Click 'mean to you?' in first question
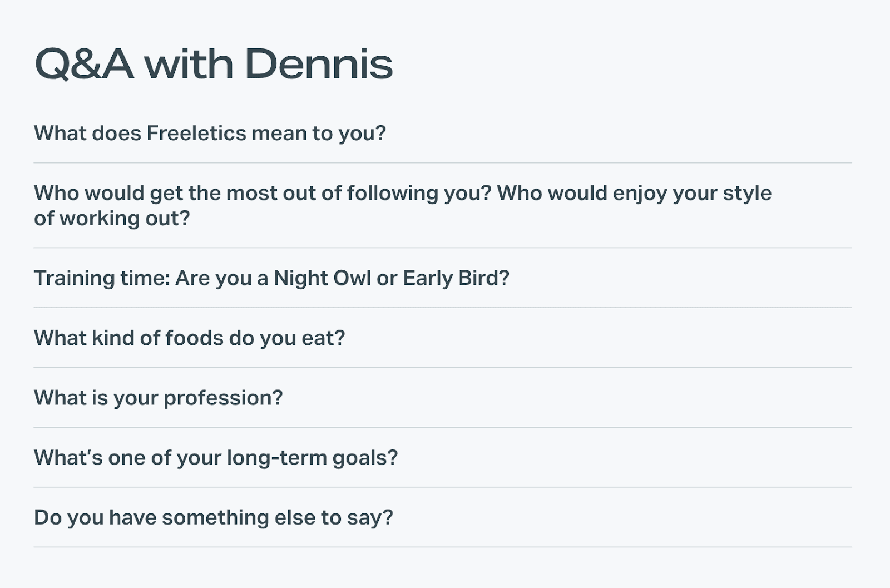 [319, 134]
